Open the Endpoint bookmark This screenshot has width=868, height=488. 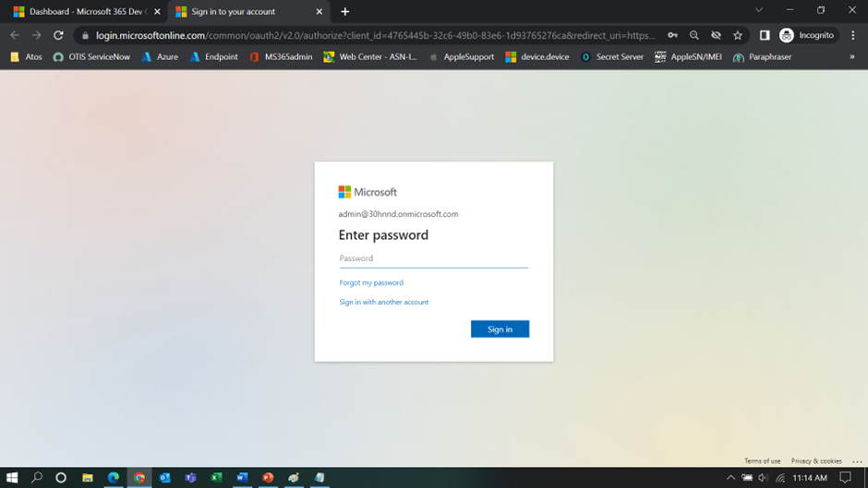(x=213, y=57)
